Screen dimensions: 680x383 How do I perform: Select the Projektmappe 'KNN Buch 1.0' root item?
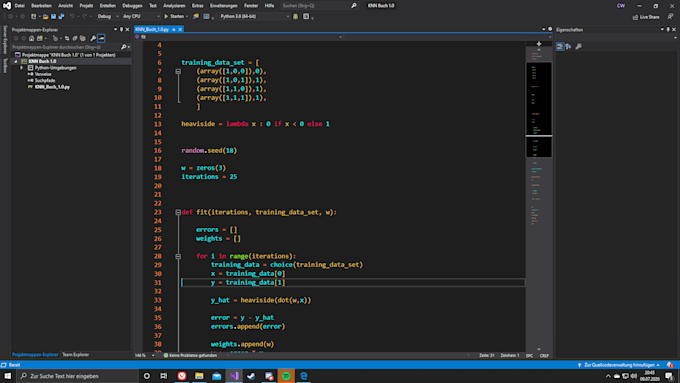pos(69,55)
